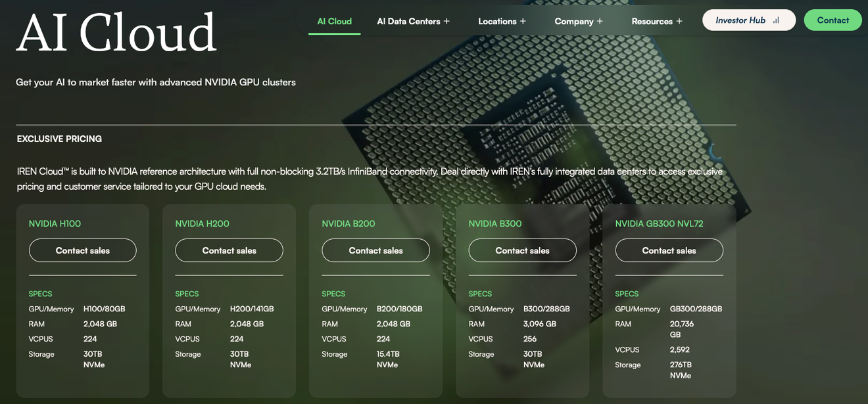Click Contact sales for GB300 NVL72
This screenshot has height=404, width=868.
(x=669, y=250)
